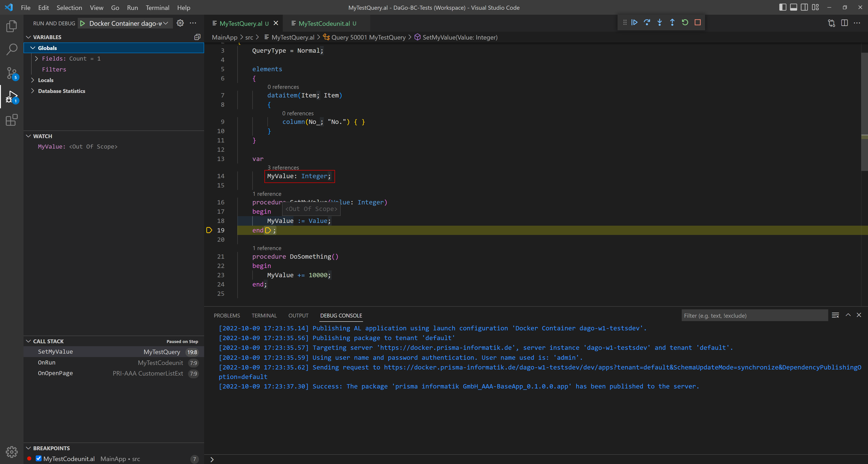Open Source Control view
This screenshot has width=868, height=464.
[x=12, y=73]
